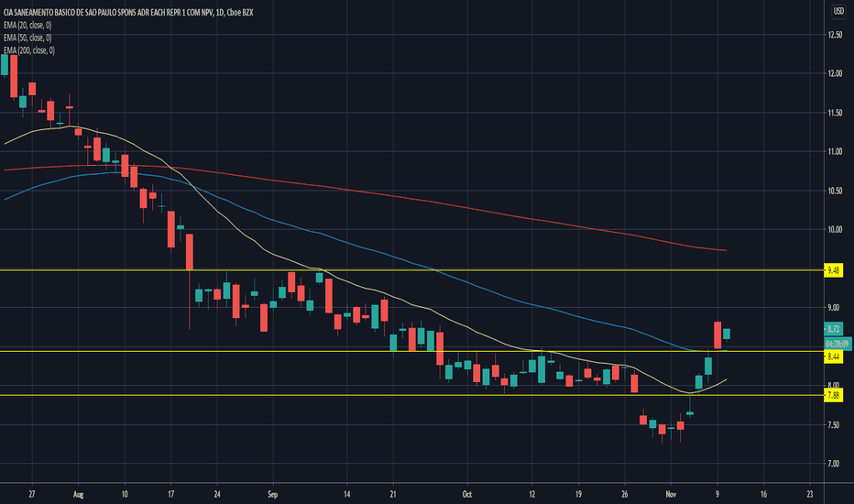Click the Aug date label on time axis
Screen dimensions: 854x504
pyautogui.click(x=79, y=494)
